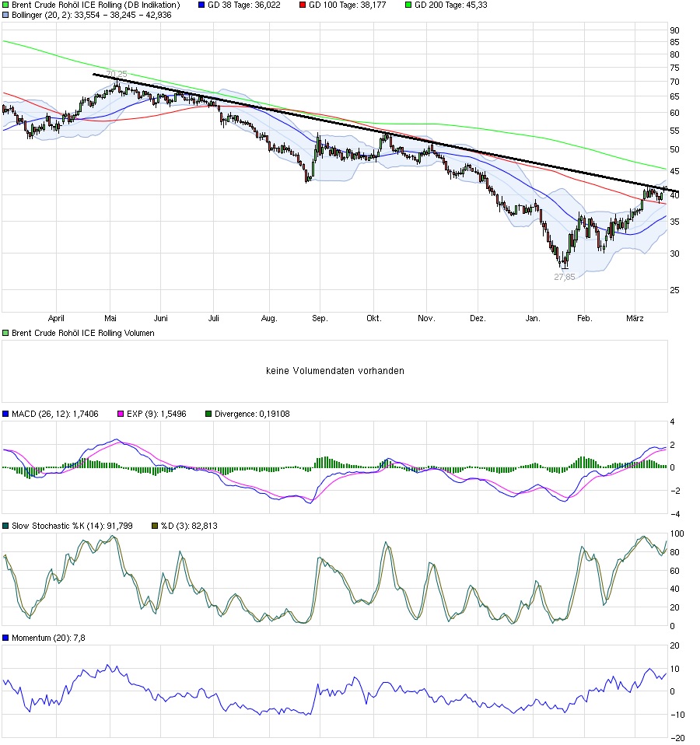Screen dimensions: 700x745
Task: Click the Divergence green legend icon
Action: point(208,414)
